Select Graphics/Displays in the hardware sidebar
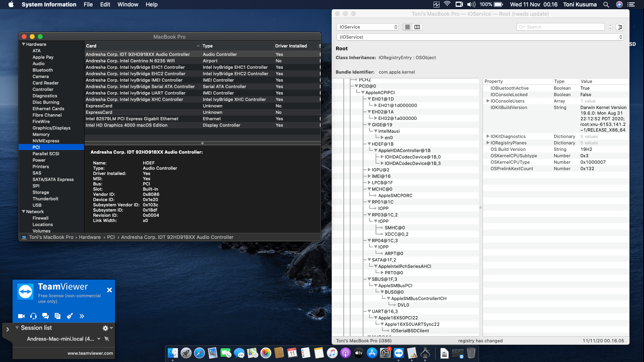This screenshot has width=644, height=362. (52, 128)
